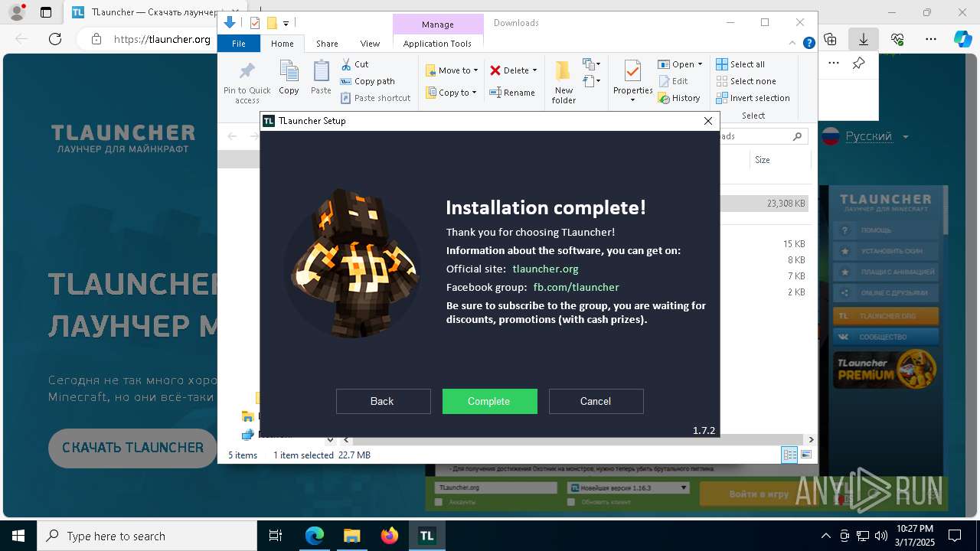
Task: Click the volume icon in system tray
Action: [x=880, y=536]
